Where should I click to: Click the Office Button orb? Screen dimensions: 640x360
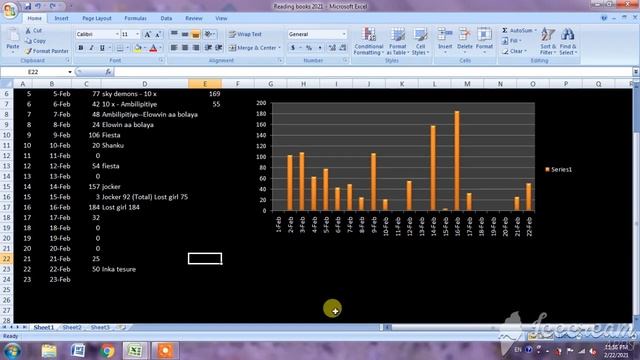[x=9, y=9]
